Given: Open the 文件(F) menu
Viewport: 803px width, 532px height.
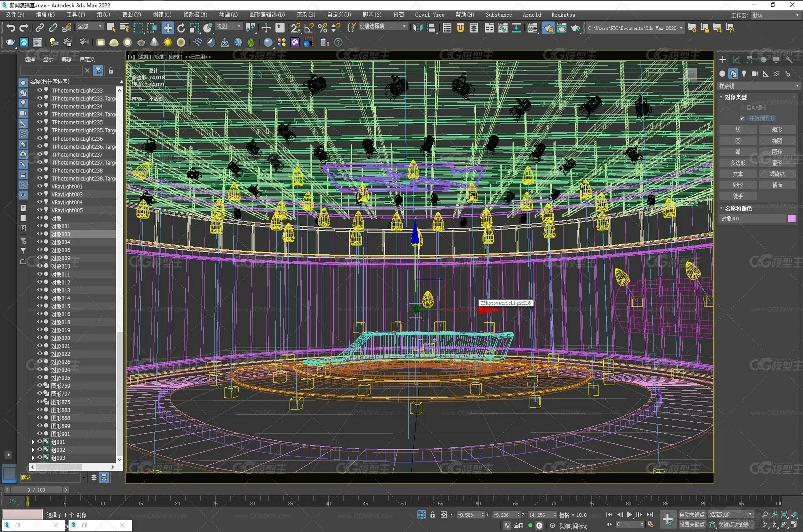Looking at the screenshot, I should tap(15, 15).
